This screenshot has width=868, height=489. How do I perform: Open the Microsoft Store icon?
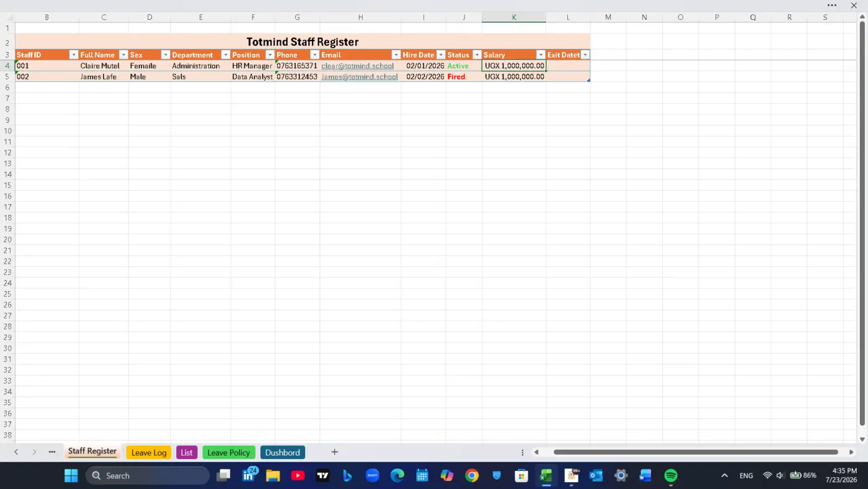(521, 476)
